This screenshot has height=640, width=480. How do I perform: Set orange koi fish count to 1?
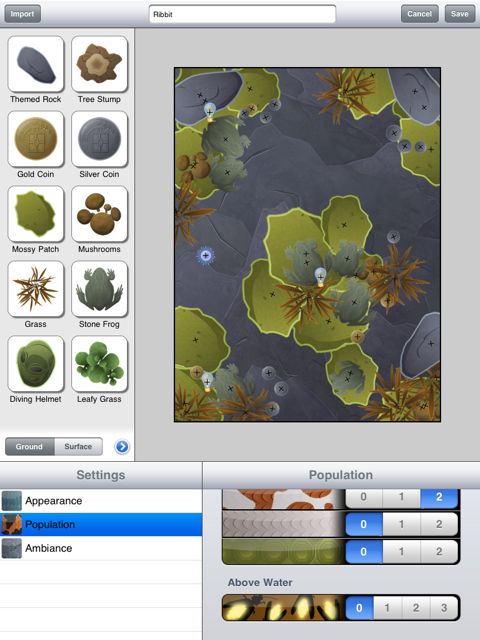click(401, 497)
